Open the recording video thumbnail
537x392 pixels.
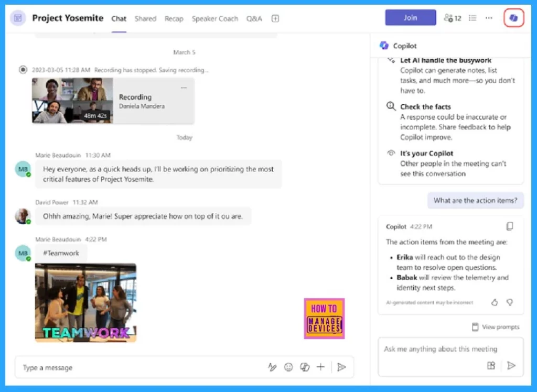(72, 101)
